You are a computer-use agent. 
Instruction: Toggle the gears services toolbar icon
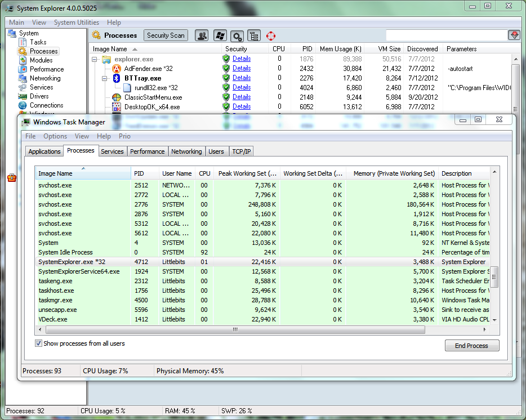237,35
